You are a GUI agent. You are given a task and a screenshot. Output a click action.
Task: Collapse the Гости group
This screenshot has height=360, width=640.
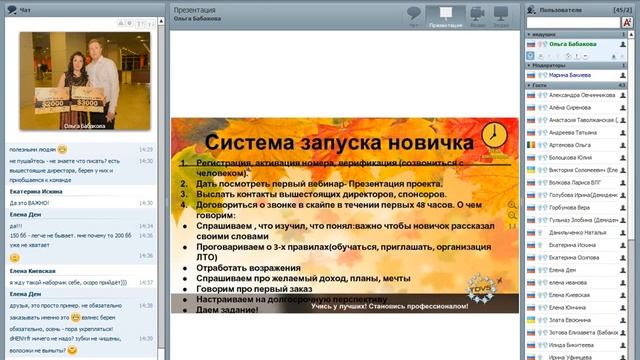pyautogui.click(x=529, y=85)
